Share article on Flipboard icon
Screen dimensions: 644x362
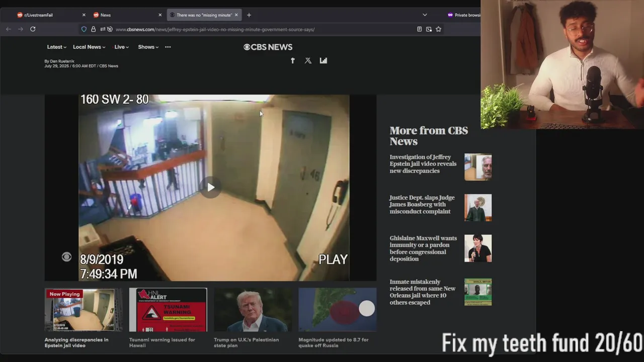pyautogui.click(x=324, y=60)
